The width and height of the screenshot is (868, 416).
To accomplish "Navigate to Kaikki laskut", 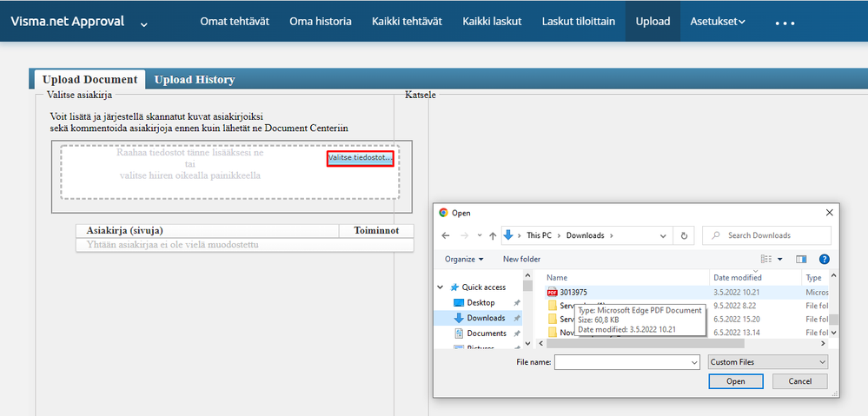I will click(x=492, y=22).
